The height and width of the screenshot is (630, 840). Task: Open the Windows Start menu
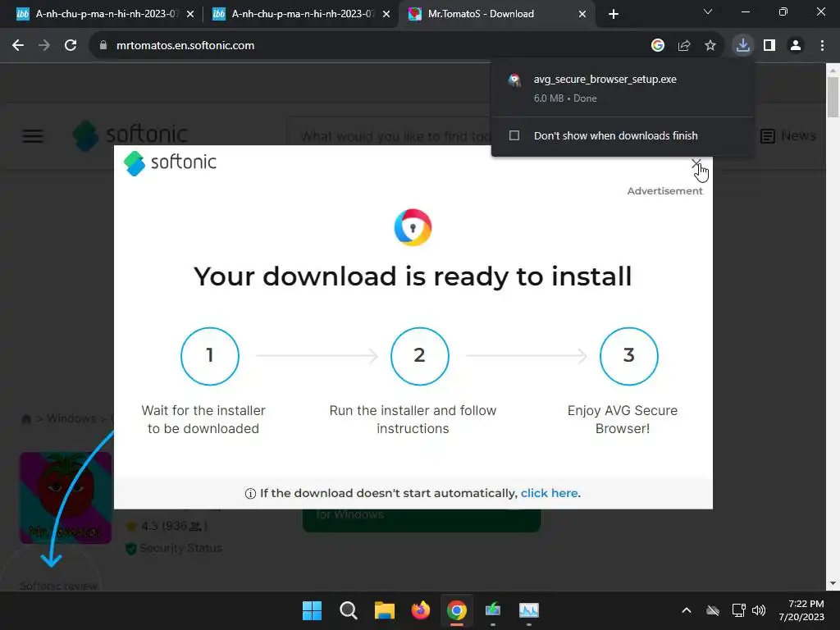tap(313, 610)
